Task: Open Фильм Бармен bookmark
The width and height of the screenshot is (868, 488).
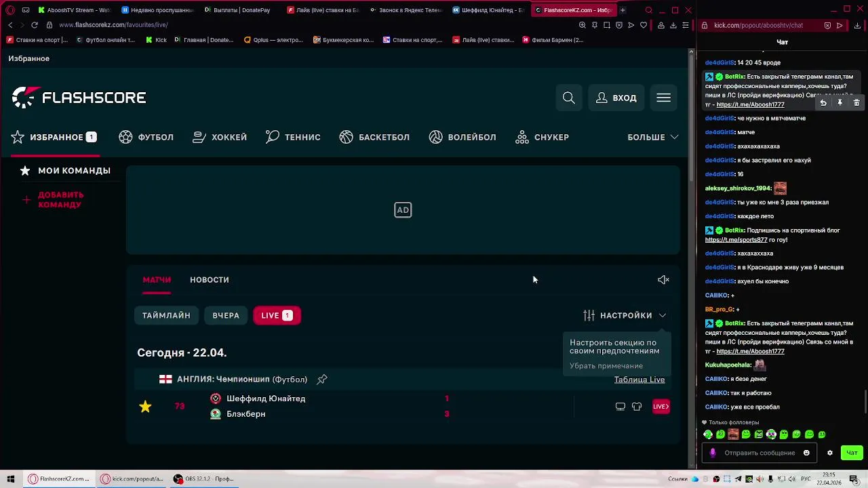Action: (x=553, y=40)
